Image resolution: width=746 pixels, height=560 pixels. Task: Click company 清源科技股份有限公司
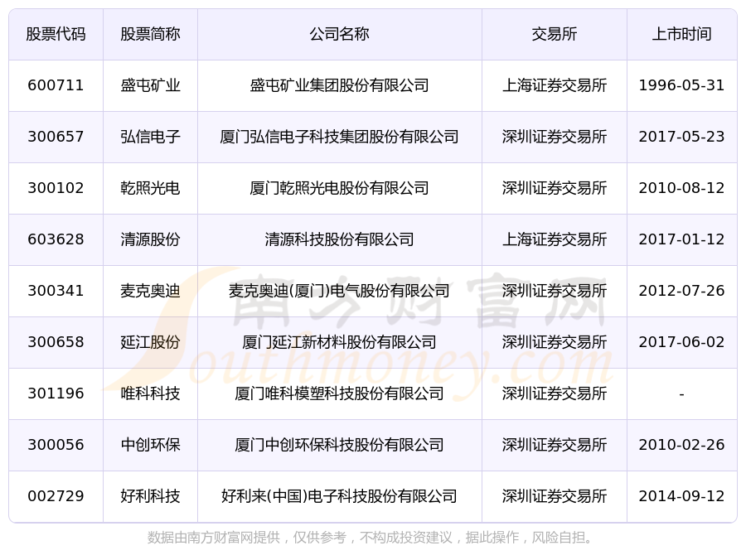339,239
